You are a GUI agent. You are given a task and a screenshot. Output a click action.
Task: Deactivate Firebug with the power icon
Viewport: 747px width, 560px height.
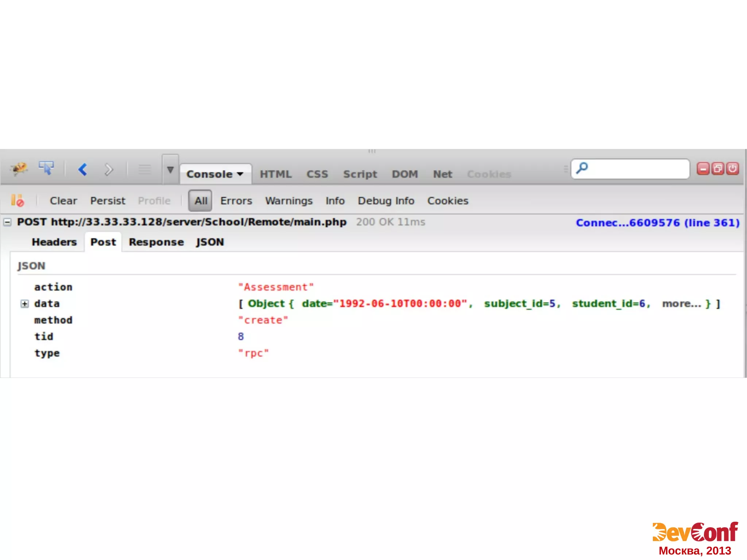click(x=732, y=169)
